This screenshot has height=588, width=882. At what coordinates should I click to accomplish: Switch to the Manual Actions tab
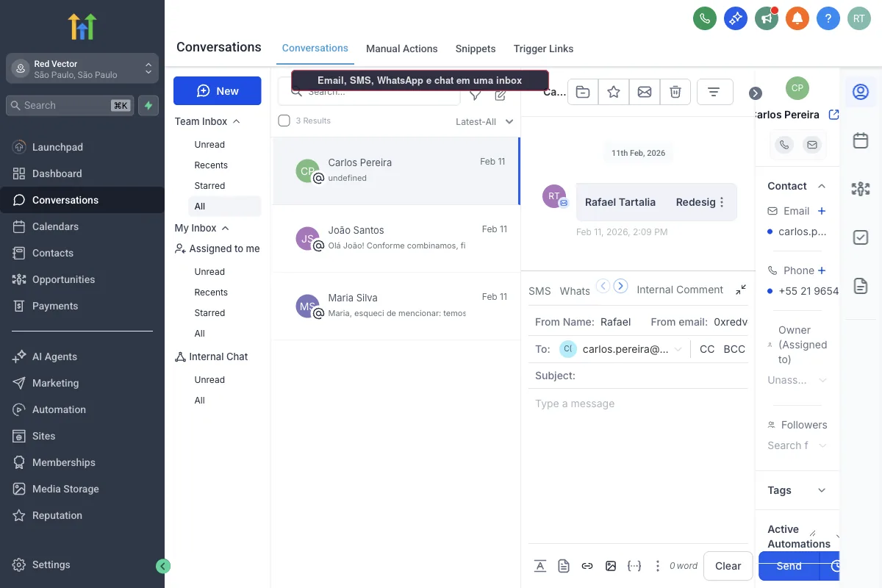[402, 49]
